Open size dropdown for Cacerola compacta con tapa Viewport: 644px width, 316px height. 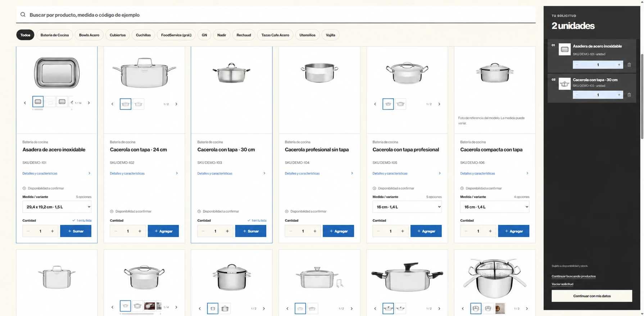pyautogui.click(x=495, y=207)
